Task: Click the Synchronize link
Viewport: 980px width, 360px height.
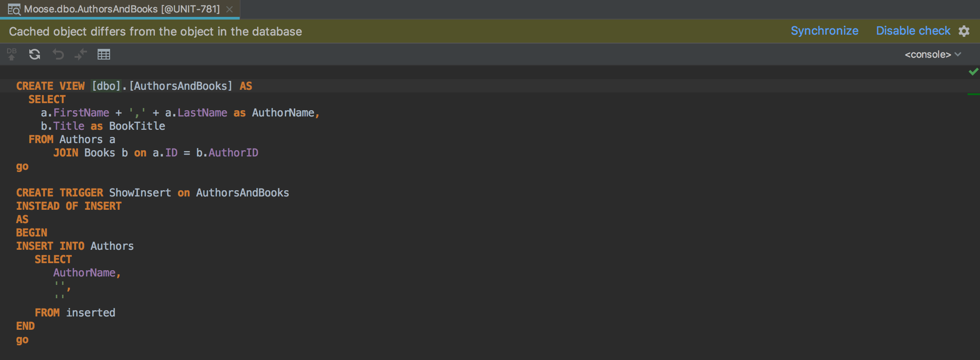Action: (824, 31)
